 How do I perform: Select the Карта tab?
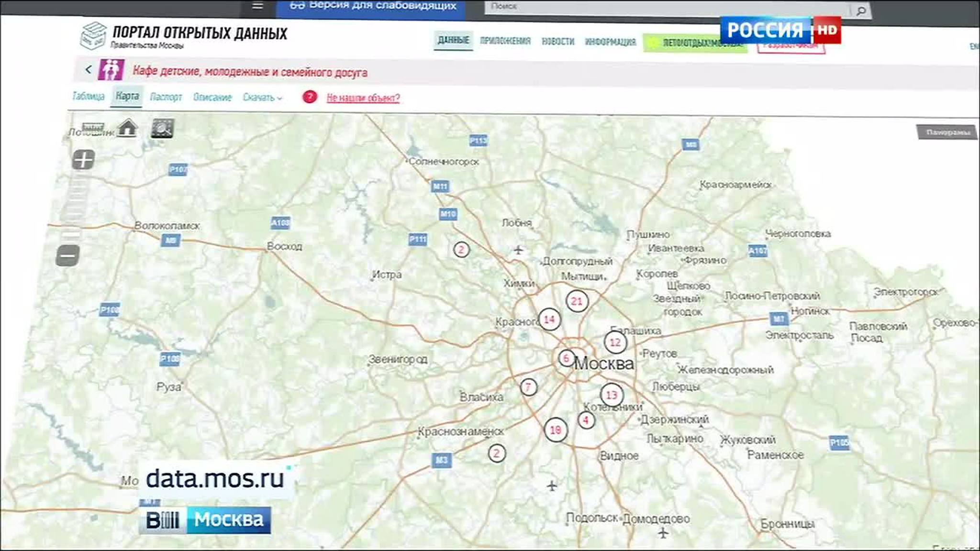pos(127,96)
